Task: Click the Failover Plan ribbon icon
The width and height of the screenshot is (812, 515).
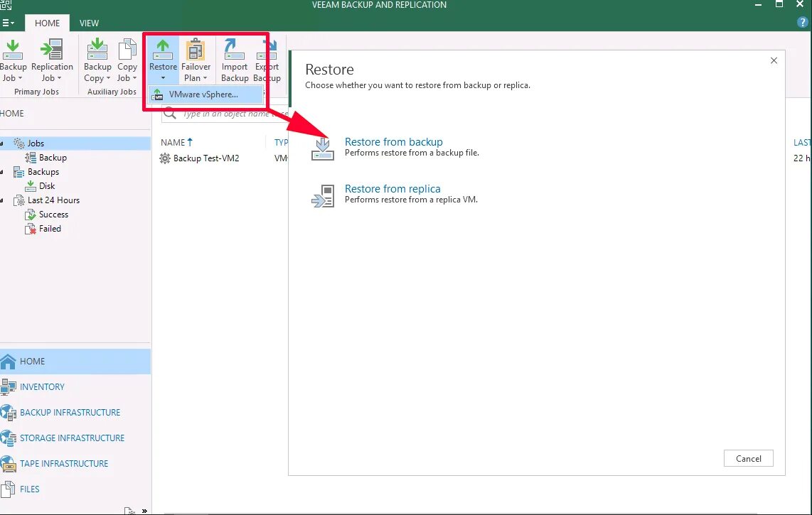Action: [x=196, y=50]
